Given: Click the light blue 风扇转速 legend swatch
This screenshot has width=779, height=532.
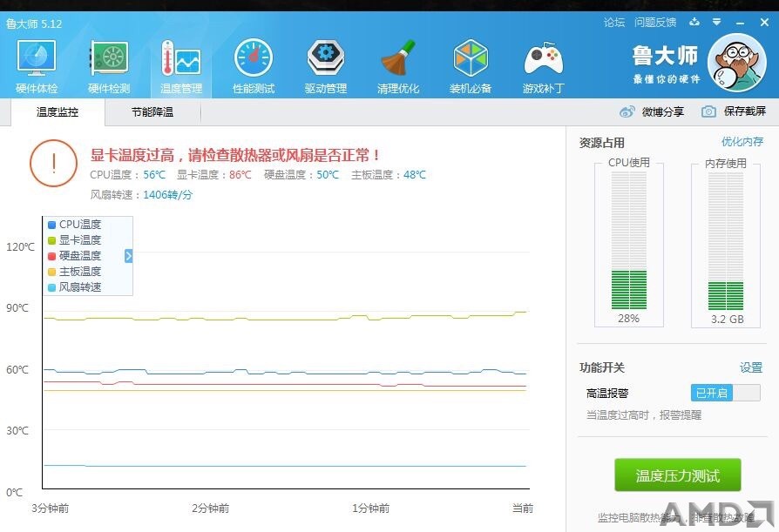Looking at the screenshot, I should [x=51, y=287].
